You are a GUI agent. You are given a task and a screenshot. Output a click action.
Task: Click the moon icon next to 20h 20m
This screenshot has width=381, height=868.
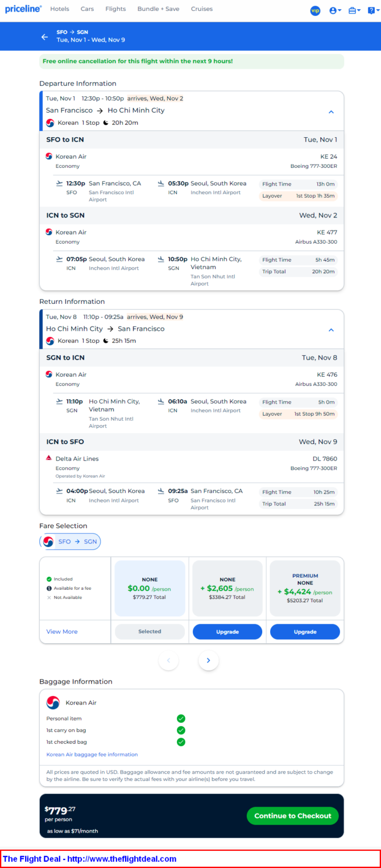point(106,122)
